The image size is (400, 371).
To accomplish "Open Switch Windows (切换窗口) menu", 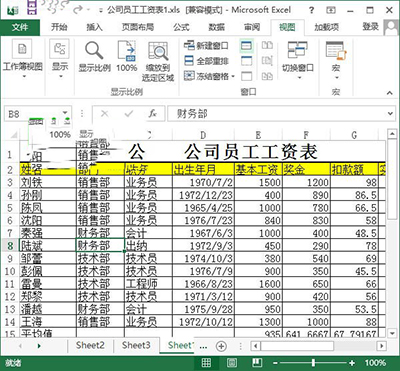I will [x=298, y=60].
